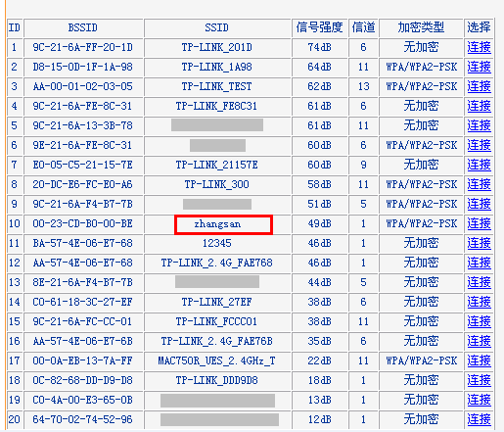Connect to TP-LINK_300 network
Viewport: 504px width, 432px height.
[x=479, y=184]
